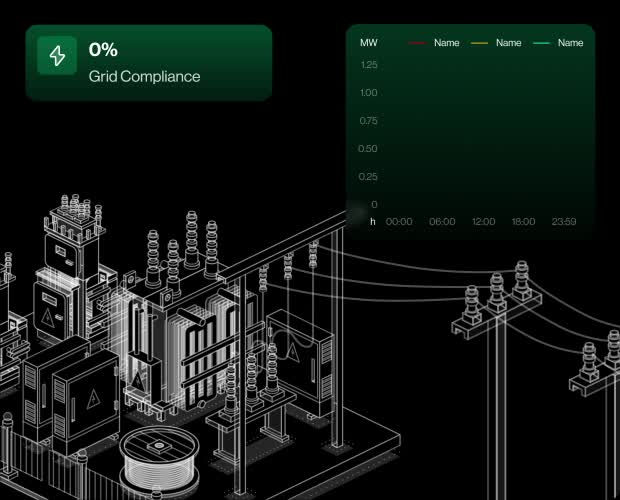The image size is (620, 500).
Task: Select the Name label beside yellow line
Action: click(508, 43)
